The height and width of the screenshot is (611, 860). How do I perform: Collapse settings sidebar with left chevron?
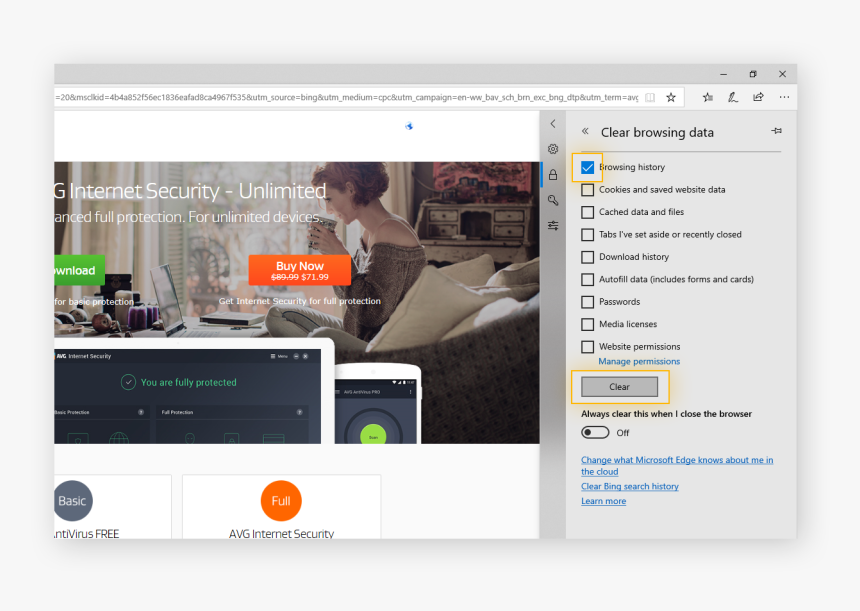pyautogui.click(x=553, y=124)
